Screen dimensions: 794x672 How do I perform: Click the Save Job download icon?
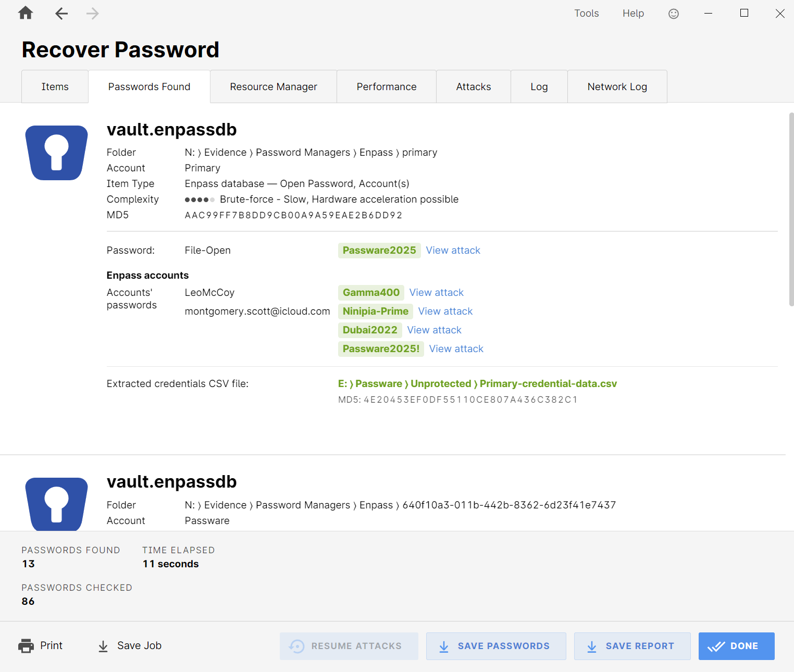[102, 646]
